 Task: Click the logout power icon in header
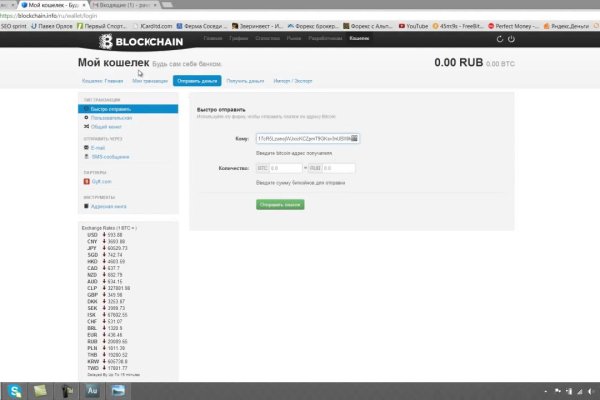(512, 39)
